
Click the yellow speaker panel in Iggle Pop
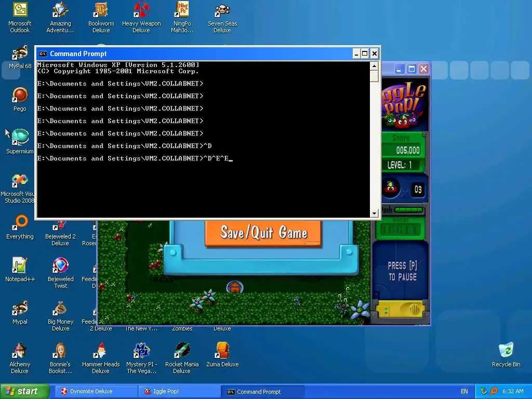tap(401, 309)
